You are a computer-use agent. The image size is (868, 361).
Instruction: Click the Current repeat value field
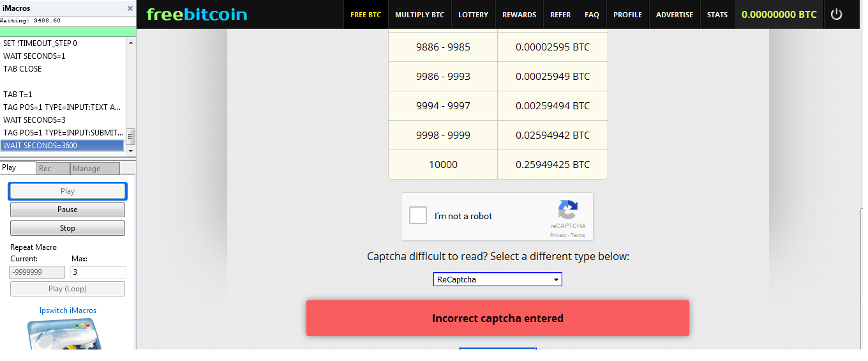click(x=37, y=272)
